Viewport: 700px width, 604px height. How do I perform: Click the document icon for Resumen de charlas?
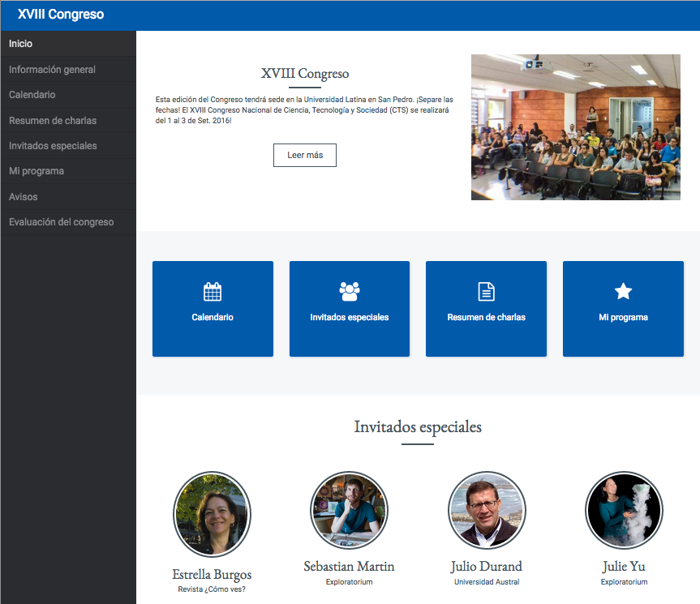click(x=486, y=292)
